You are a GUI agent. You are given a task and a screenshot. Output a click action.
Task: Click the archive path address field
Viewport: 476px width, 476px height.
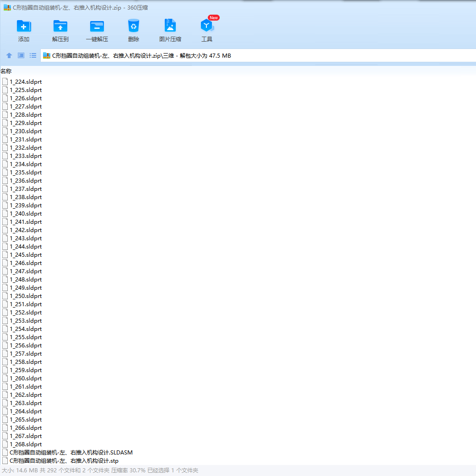pyautogui.click(x=258, y=55)
